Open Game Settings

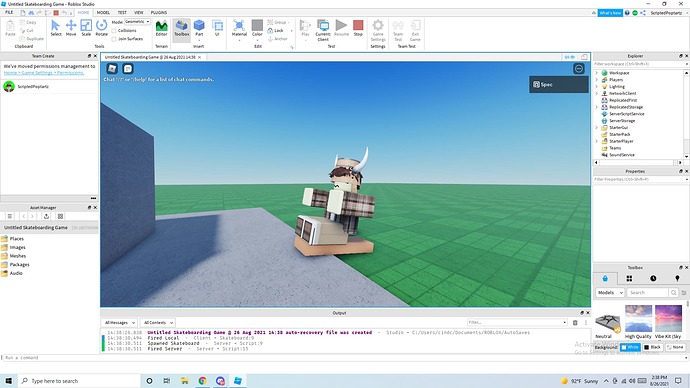(x=378, y=30)
